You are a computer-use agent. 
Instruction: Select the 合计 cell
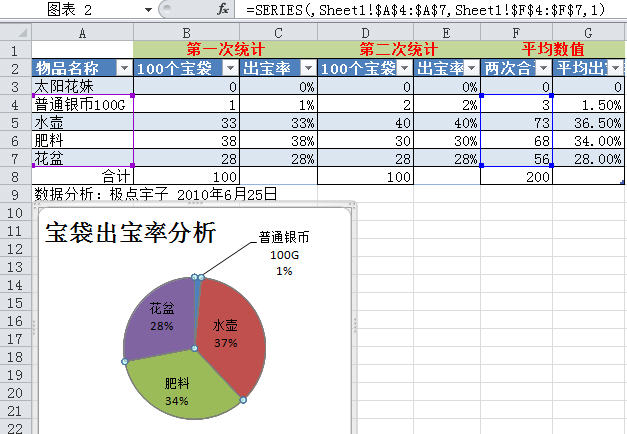(82, 176)
